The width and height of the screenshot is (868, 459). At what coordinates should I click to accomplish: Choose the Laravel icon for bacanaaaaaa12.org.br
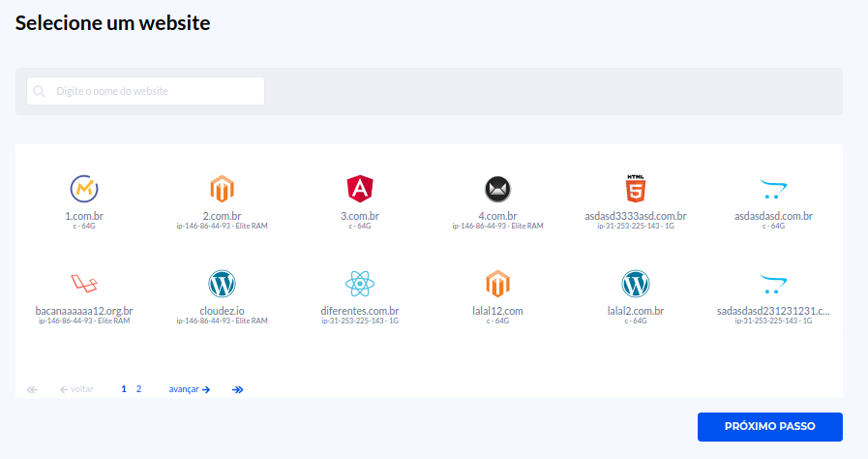(84, 283)
